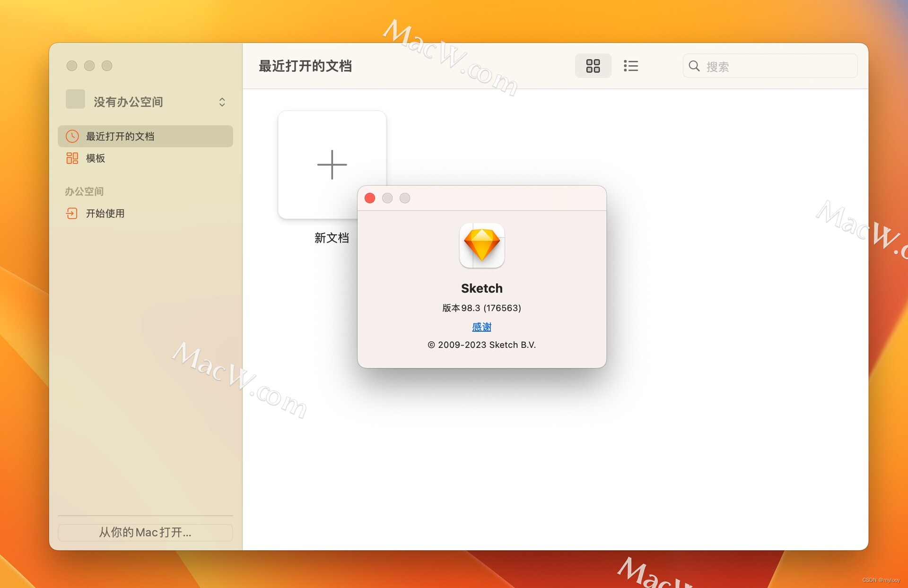Click the sign-in arrow icon beside 开始使用
This screenshot has width=908, height=588.
click(x=72, y=214)
